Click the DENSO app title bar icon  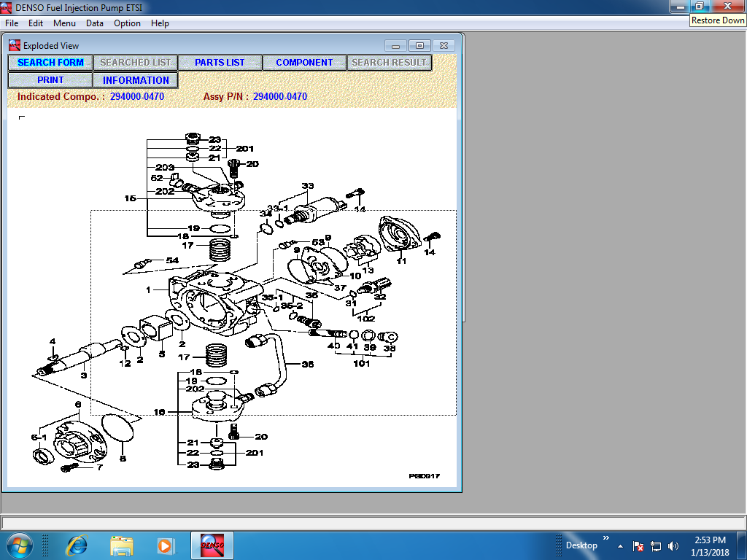point(6,7)
